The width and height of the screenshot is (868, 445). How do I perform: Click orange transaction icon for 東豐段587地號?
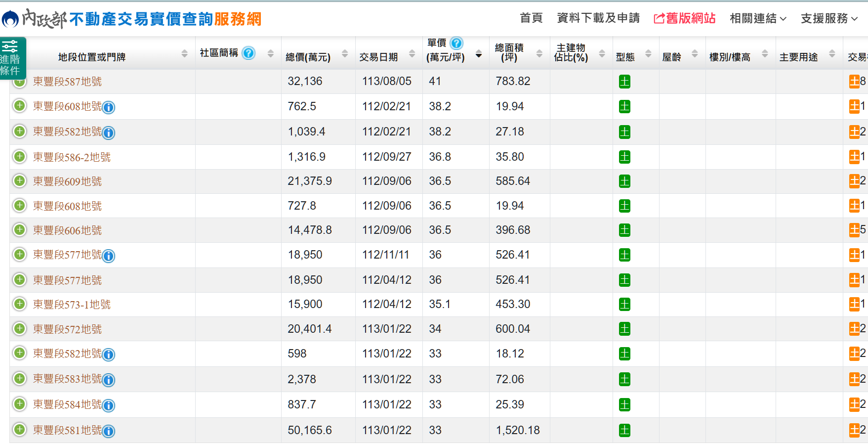(854, 82)
